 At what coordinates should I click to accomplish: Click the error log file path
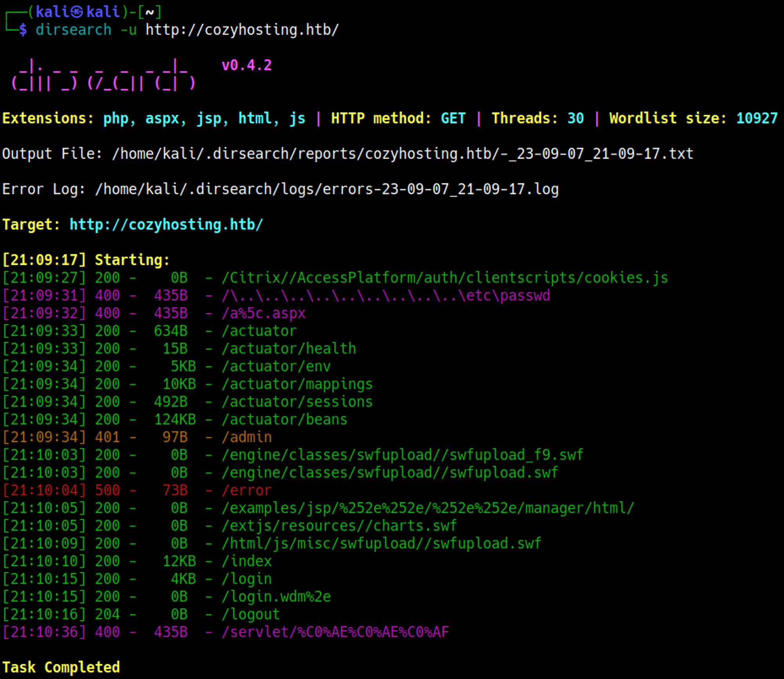[327, 189]
